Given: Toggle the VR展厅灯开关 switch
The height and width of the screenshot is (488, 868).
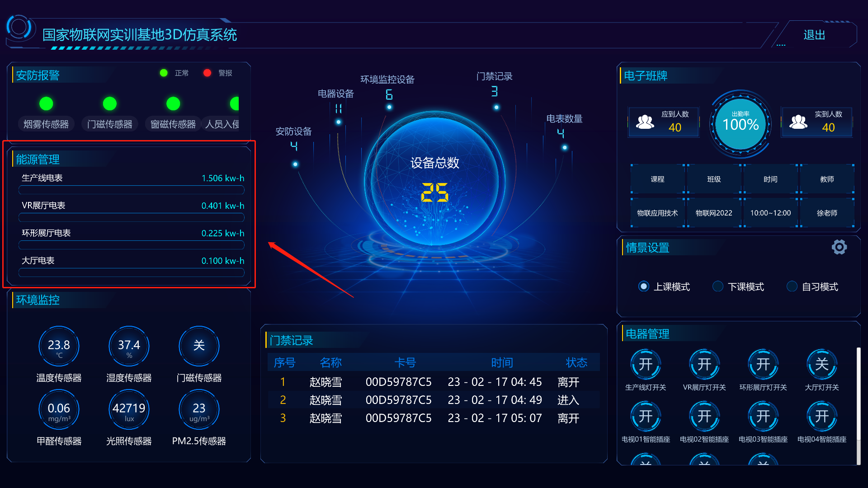Looking at the screenshot, I should 704,364.
